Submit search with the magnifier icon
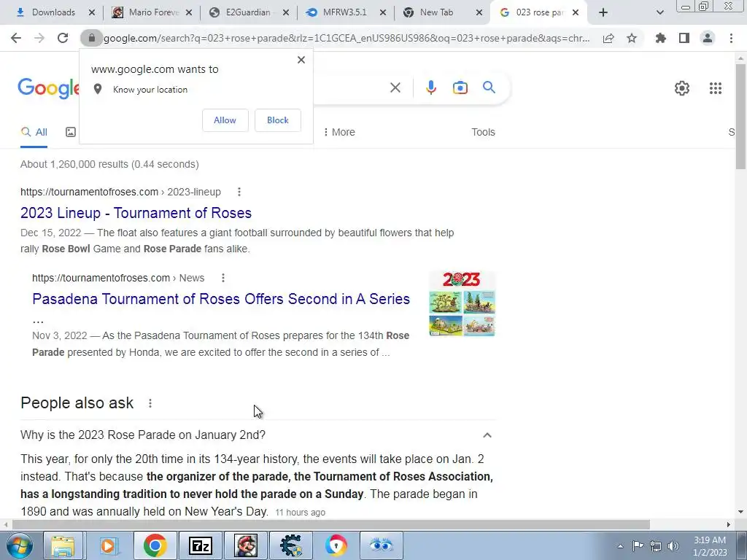 tap(489, 87)
